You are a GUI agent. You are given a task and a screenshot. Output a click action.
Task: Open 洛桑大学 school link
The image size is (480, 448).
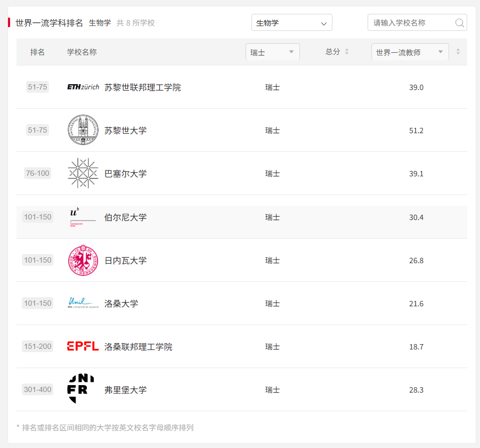121,304
